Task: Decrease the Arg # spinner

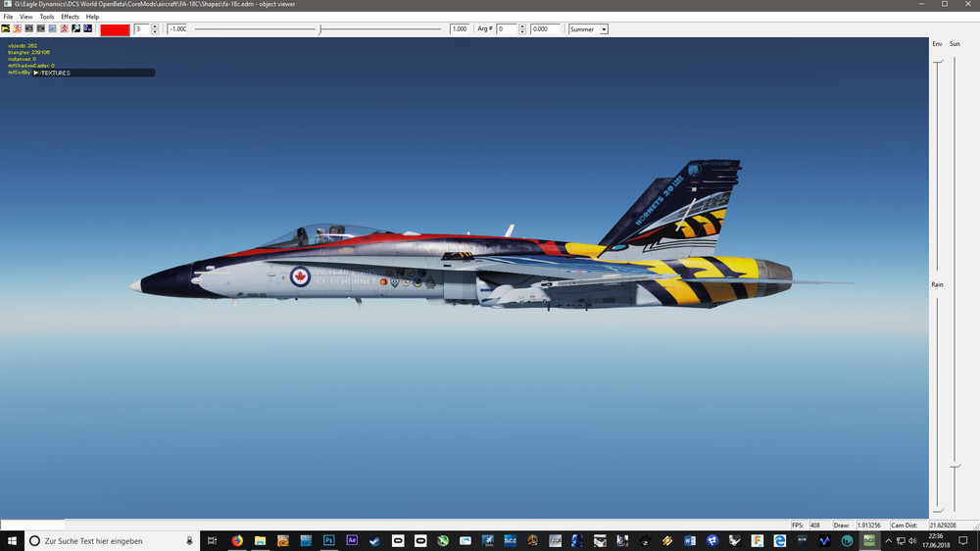Action: (x=522, y=32)
